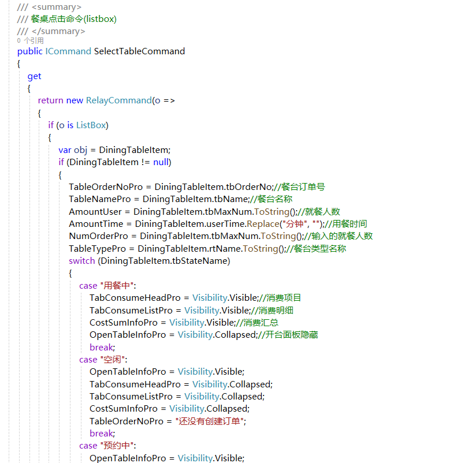Click the comment "//就餐人数"

click(319, 212)
